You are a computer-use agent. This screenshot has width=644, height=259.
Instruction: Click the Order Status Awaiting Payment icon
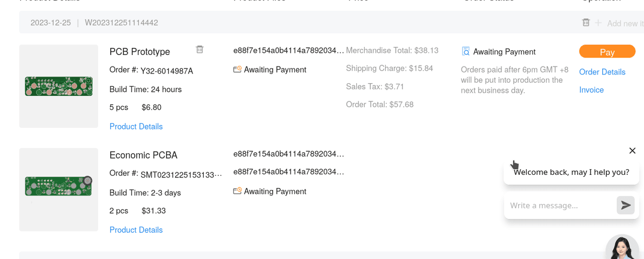point(466,51)
